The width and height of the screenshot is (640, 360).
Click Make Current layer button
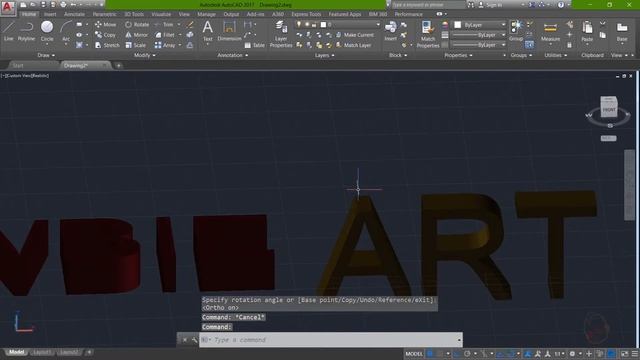354,35
